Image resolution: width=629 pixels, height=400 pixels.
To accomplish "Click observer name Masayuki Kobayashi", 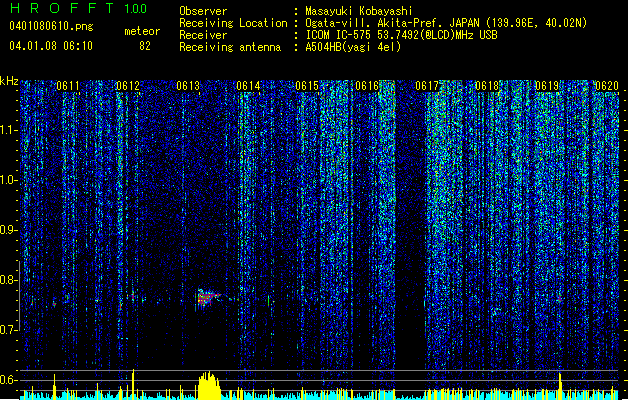I will click(359, 11).
